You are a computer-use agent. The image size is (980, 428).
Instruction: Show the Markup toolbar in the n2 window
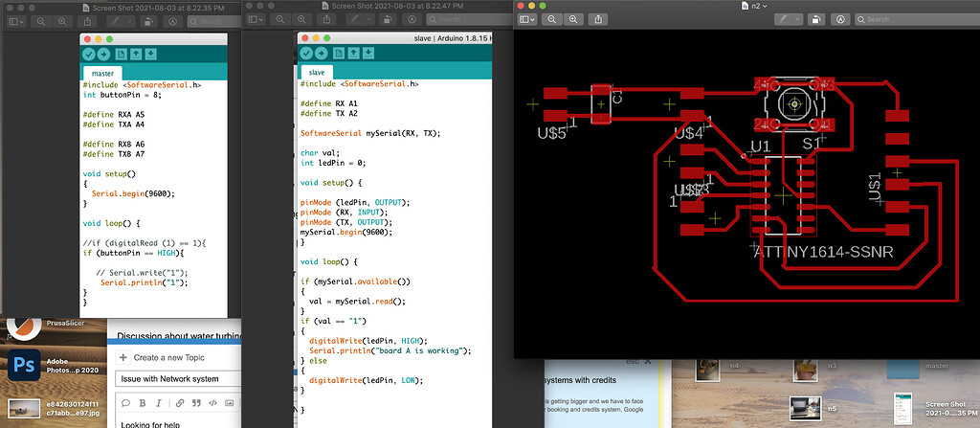[x=840, y=19]
